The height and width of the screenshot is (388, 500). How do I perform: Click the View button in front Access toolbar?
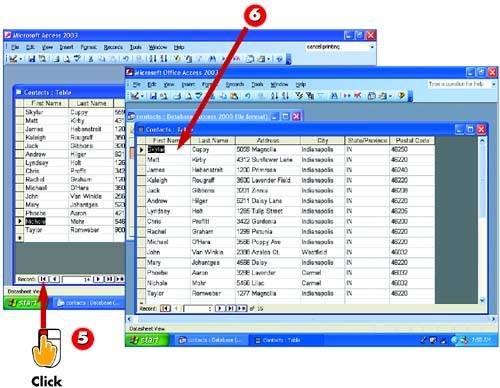(134, 96)
